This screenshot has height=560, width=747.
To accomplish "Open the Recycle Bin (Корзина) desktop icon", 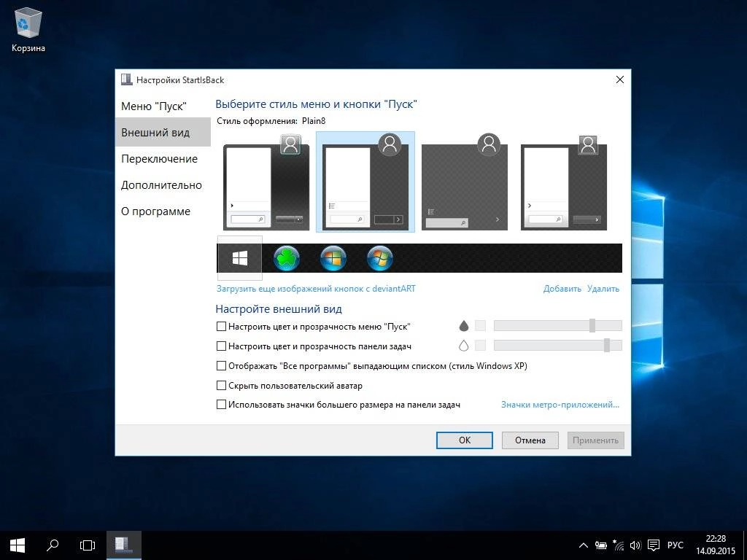I will click(28, 29).
